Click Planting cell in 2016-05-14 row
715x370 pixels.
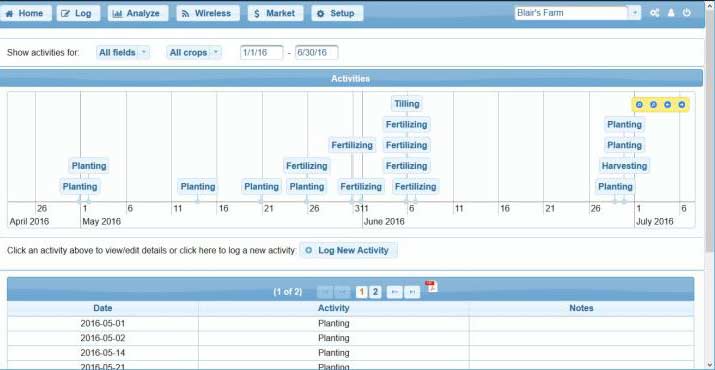coord(334,353)
